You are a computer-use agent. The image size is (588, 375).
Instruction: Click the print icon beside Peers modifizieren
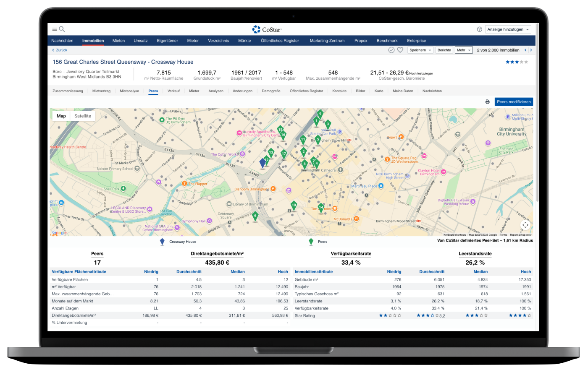487,102
